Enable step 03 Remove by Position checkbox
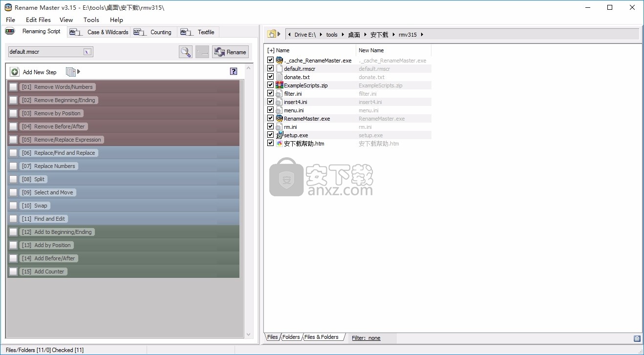 tap(13, 113)
